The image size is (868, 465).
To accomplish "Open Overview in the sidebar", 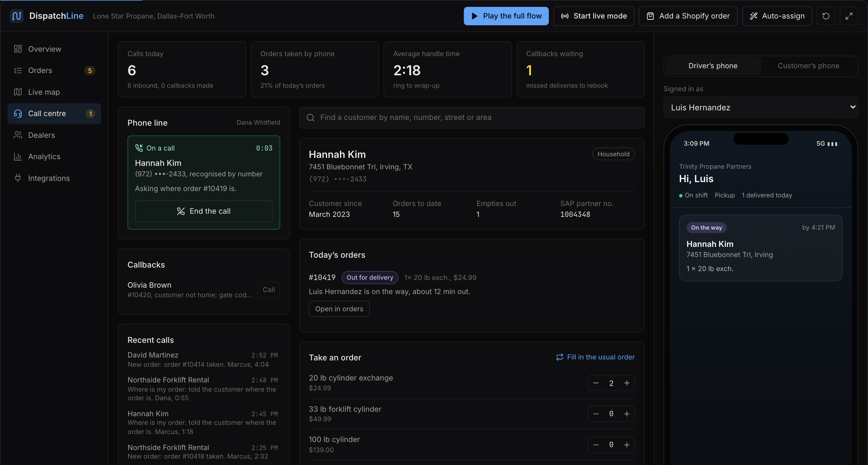I will click(54, 49).
